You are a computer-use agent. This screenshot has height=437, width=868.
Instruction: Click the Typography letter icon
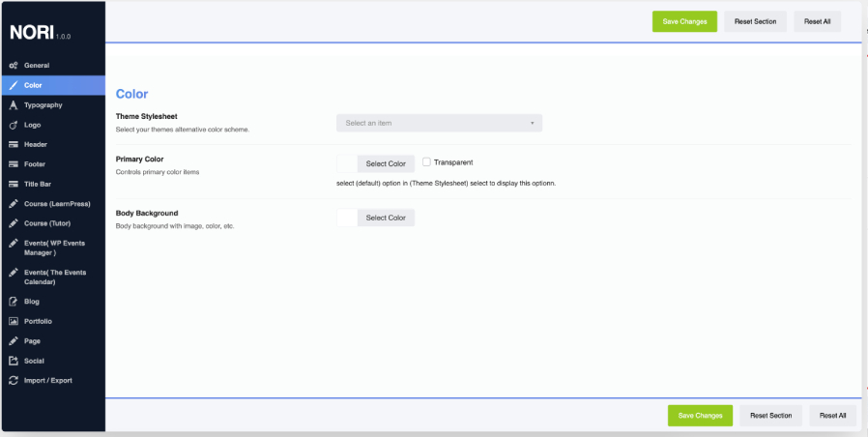14,105
